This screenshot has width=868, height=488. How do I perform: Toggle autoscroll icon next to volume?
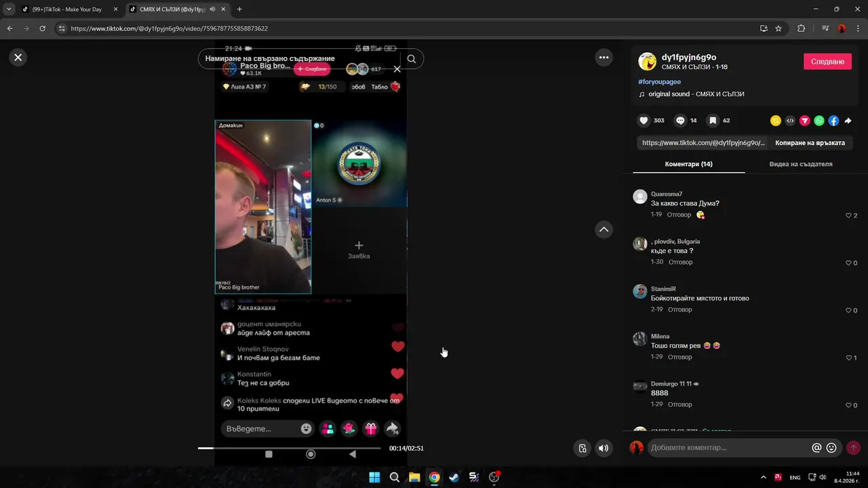pyautogui.click(x=583, y=448)
